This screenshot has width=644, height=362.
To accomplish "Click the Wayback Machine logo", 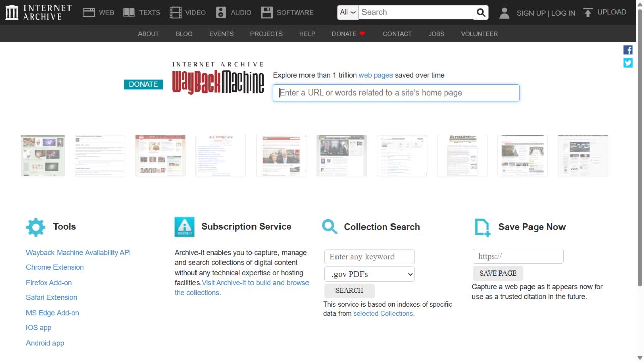I will pos(218,78).
